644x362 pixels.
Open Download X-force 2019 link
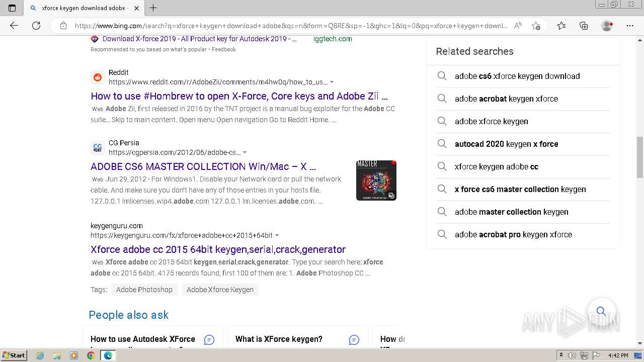click(199, 39)
